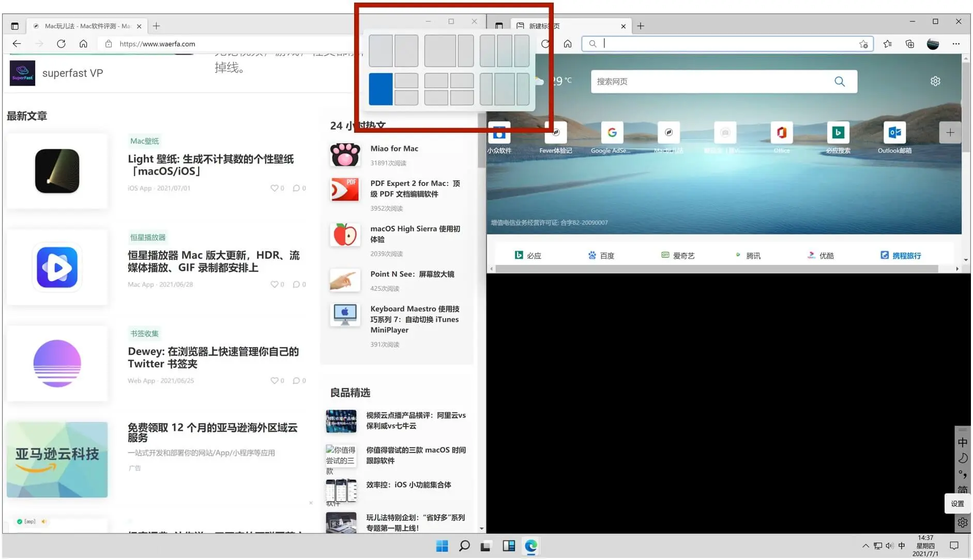Open Windows Start menu
The image size is (973, 560).
pyautogui.click(x=442, y=546)
